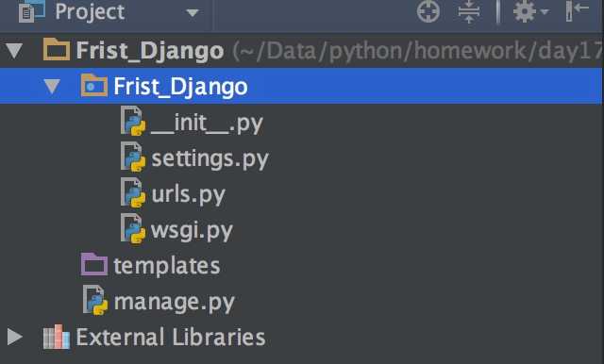Collapse the selected Frist_Django package
This screenshot has width=604, height=364.
point(52,86)
